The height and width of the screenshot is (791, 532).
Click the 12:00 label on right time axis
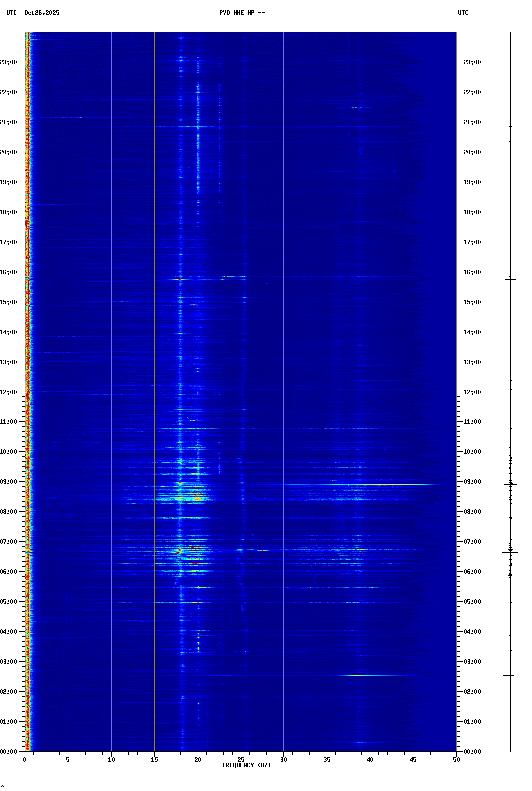(472, 392)
